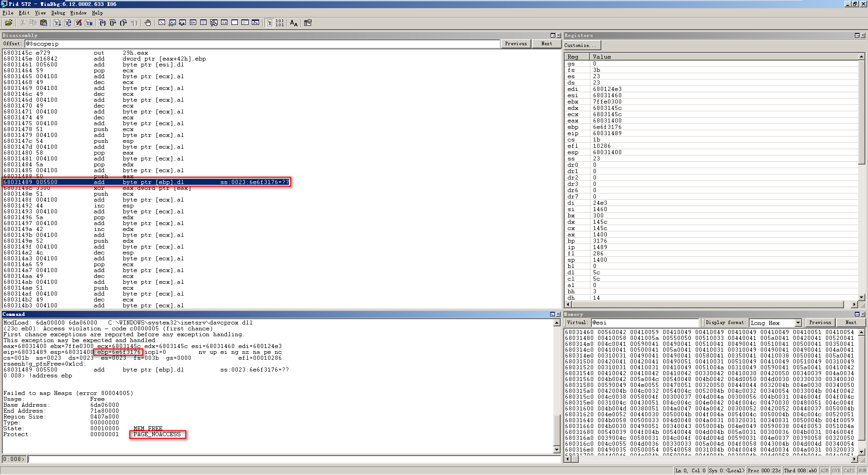
Task: Click Next button in Disassembly panel
Action: pyautogui.click(x=547, y=44)
